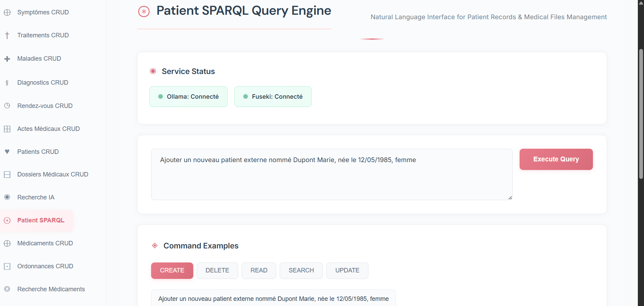Click the asterisk icon beside the page title
This screenshot has width=644, height=306.
144,12
